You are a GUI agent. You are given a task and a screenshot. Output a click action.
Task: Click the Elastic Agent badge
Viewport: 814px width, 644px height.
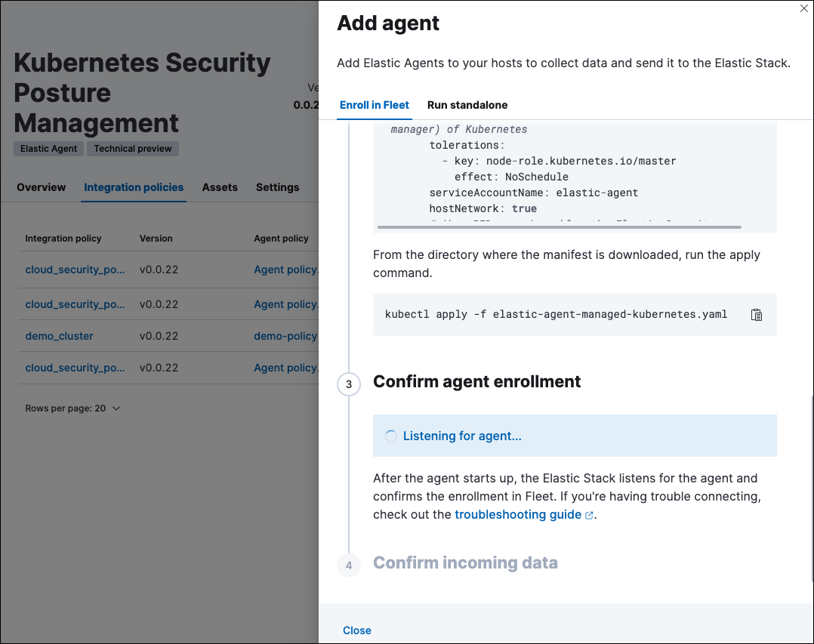click(x=48, y=148)
